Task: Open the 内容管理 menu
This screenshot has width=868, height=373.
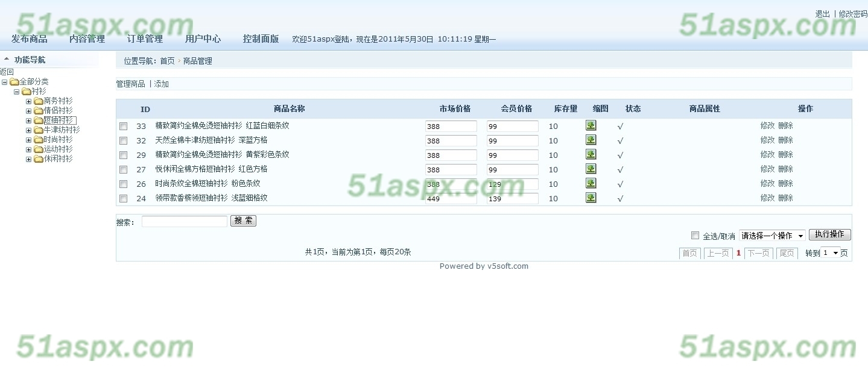Action: (x=87, y=39)
